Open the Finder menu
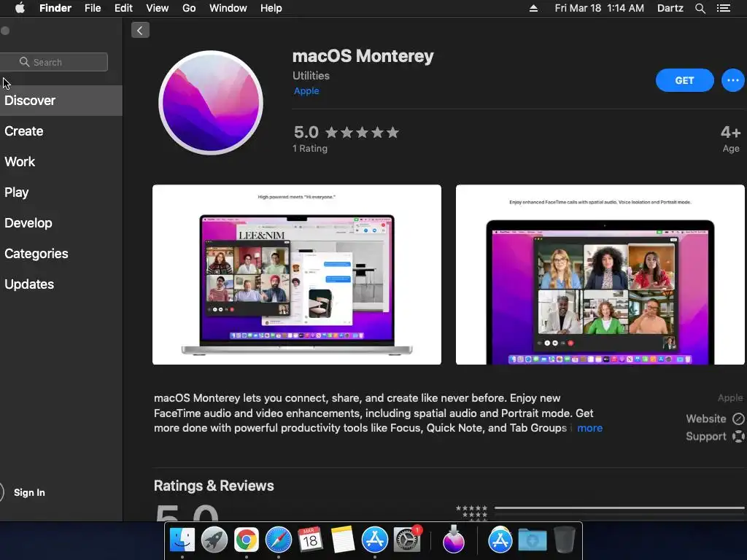Screen dimensions: 747x560 click(55, 8)
